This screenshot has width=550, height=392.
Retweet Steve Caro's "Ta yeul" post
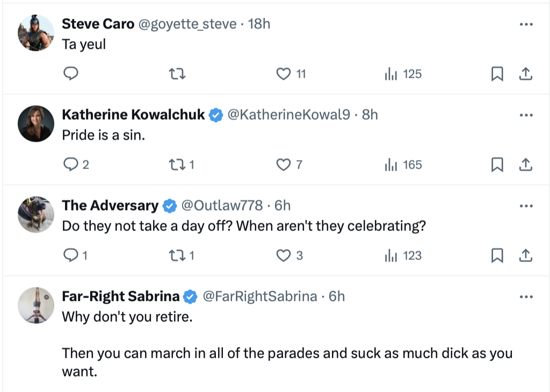[177, 74]
